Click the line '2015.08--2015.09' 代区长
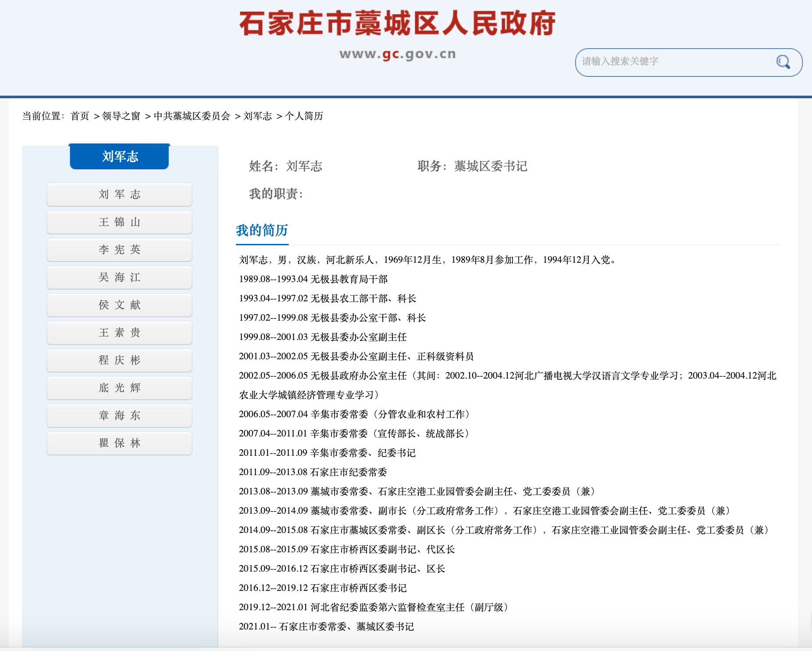This screenshot has width=812, height=651. coord(347,549)
